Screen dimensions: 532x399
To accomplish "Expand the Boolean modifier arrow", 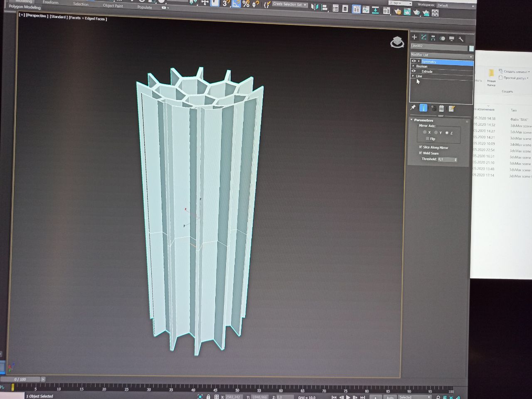I will coord(413,66).
